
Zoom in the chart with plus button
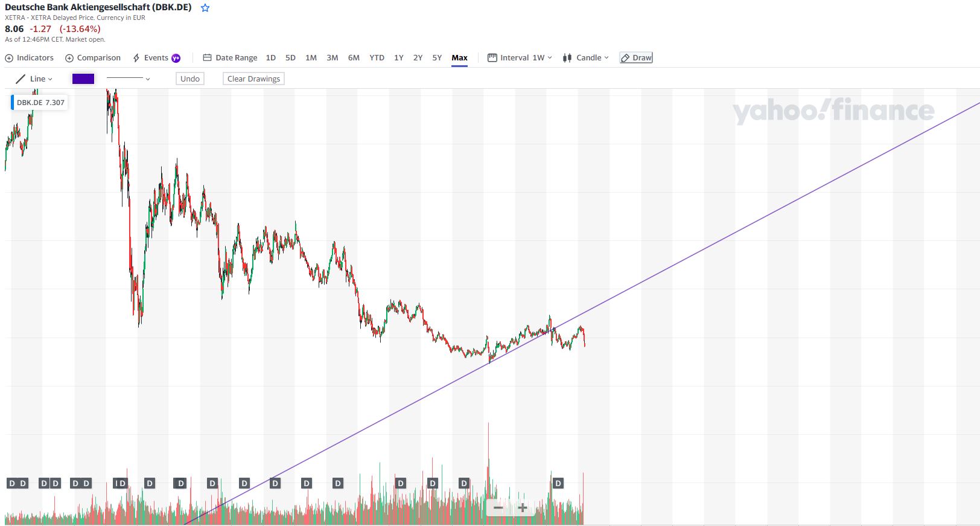[523, 508]
